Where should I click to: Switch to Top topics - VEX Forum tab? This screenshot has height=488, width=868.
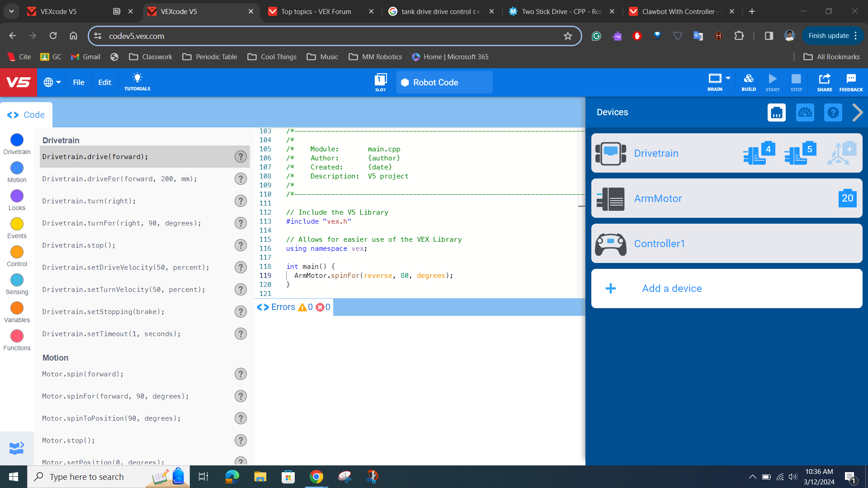[x=321, y=11]
